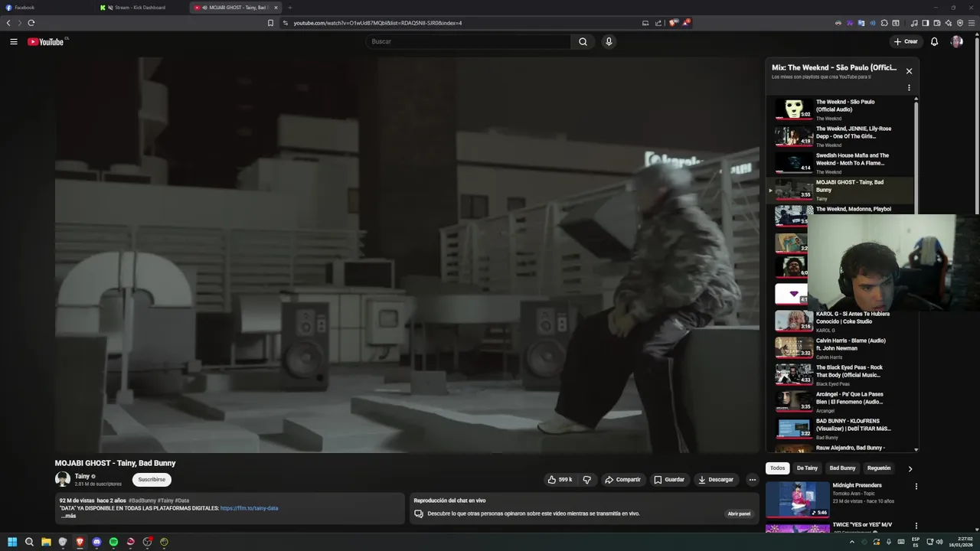Open the YouTube hamburger guide menu
980x551 pixels.
13,41
